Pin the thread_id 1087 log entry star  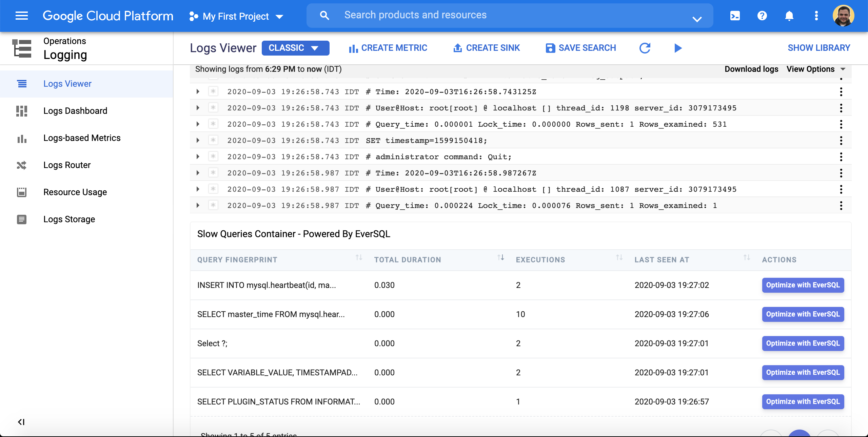coord(213,189)
